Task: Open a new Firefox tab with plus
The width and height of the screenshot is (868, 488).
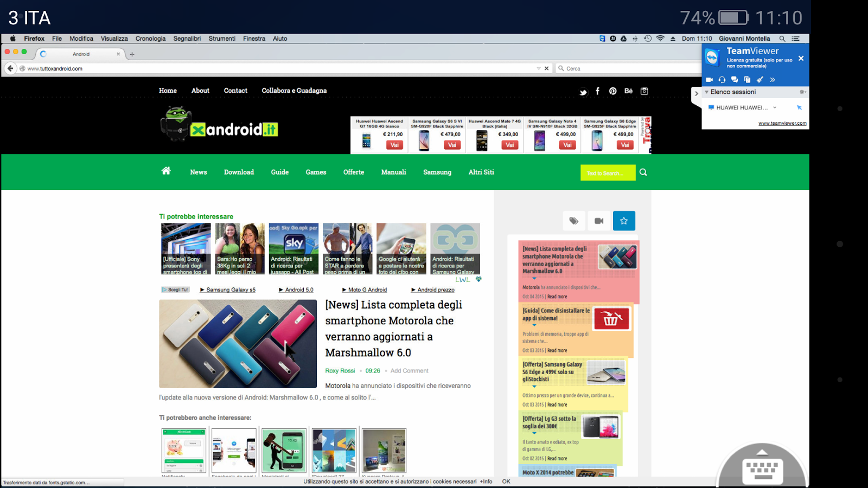Action: (x=132, y=54)
